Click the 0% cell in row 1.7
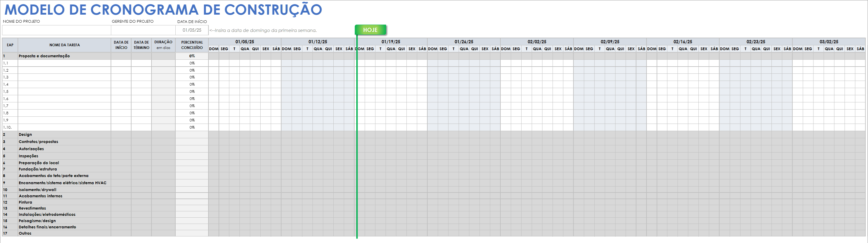The height and width of the screenshot is (243, 868). [192, 106]
